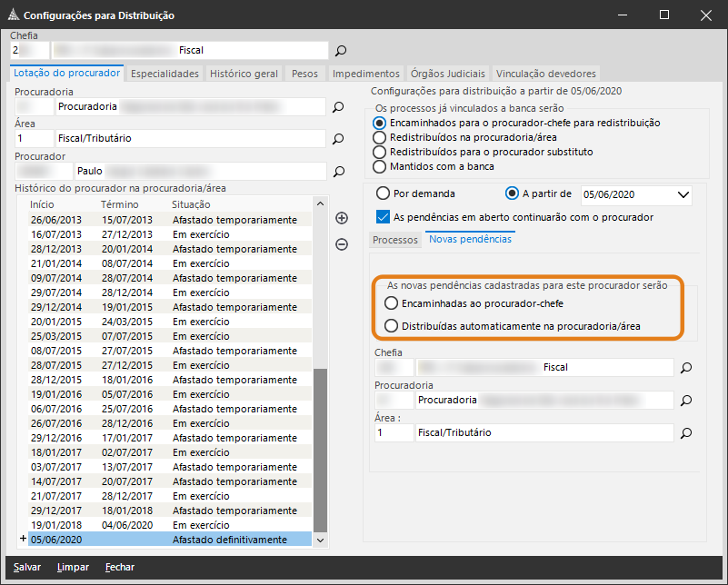This screenshot has width=728, height=585.
Task: Click magnifier beside lower-right Área field
Action: pyautogui.click(x=686, y=433)
